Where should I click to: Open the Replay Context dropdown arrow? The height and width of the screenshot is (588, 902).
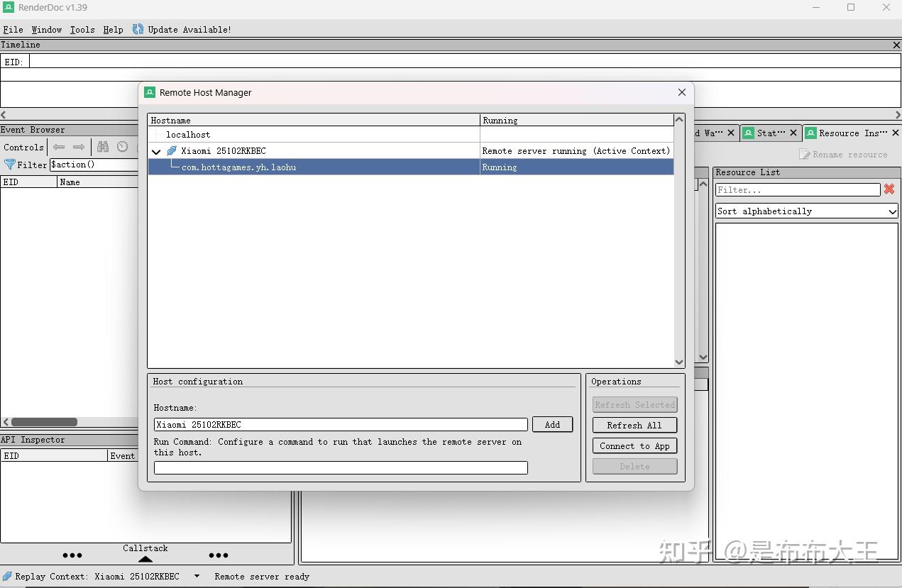197,576
